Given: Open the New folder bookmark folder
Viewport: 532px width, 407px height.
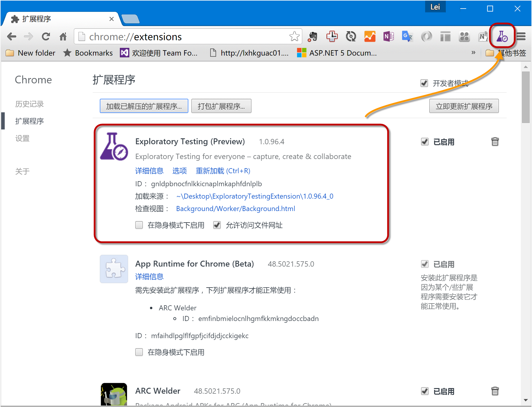Looking at the screenshot, I should click(30, 53).
